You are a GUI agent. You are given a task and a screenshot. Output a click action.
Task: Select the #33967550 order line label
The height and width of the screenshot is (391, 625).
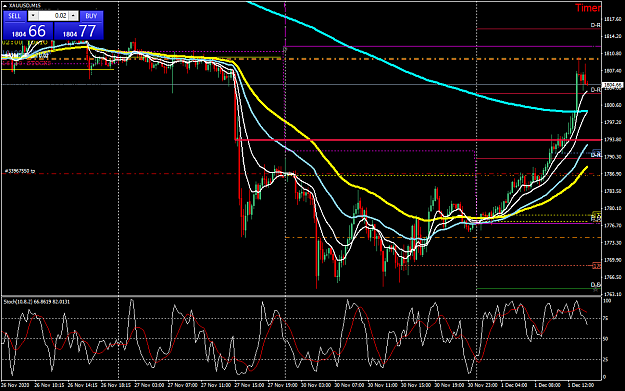[20, 171]
